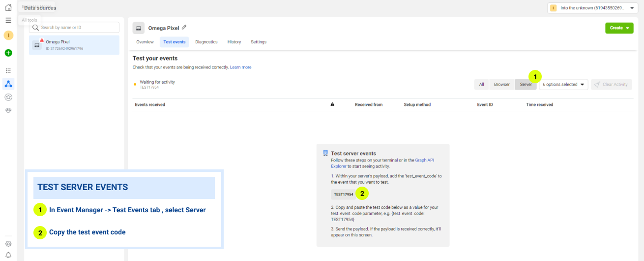Click the green plus connect data icon
Image resolution: width=644 pixels, height=261 pixels.
pyautogui.click(x=8, y=53)
